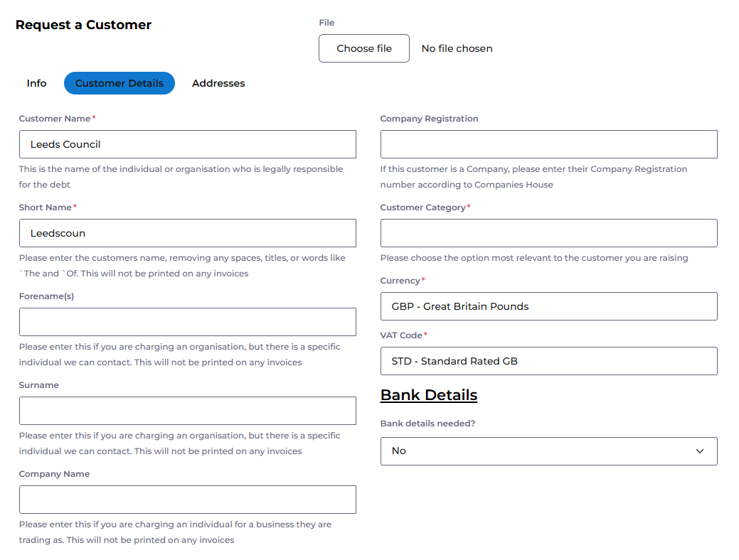
Task: Click the Companies House help text
Action: coord(533,177)
